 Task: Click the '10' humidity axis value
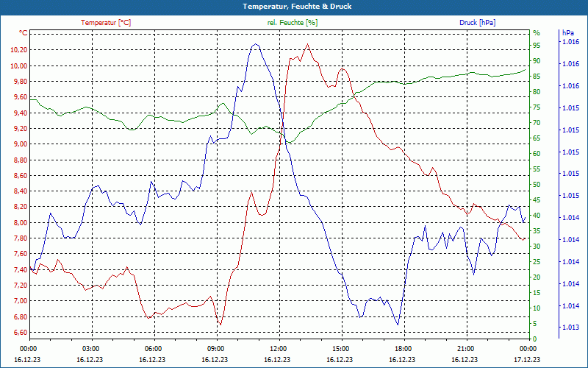[x=537, y=308]
